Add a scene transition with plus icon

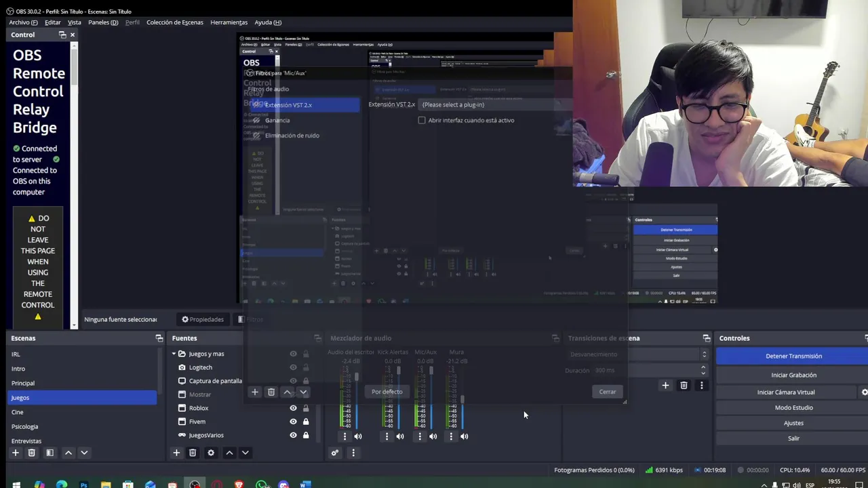[665, 386]
